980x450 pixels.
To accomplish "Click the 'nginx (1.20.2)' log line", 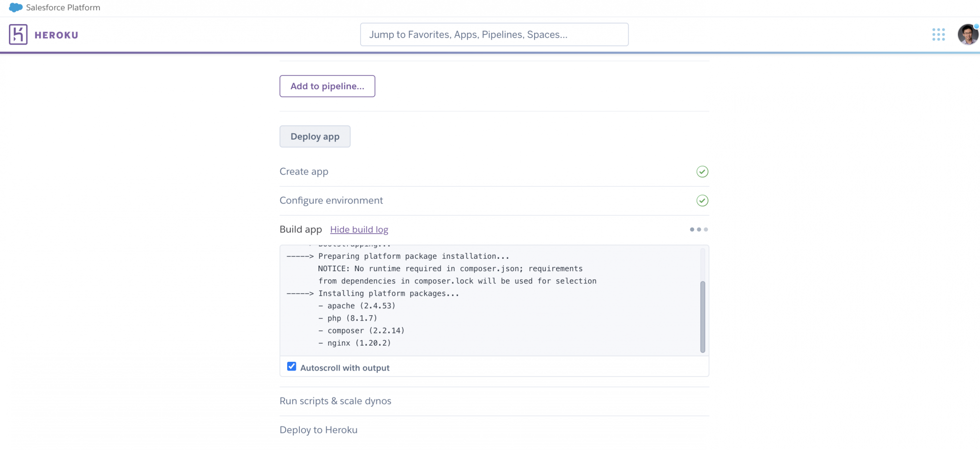I will point(355,343).
